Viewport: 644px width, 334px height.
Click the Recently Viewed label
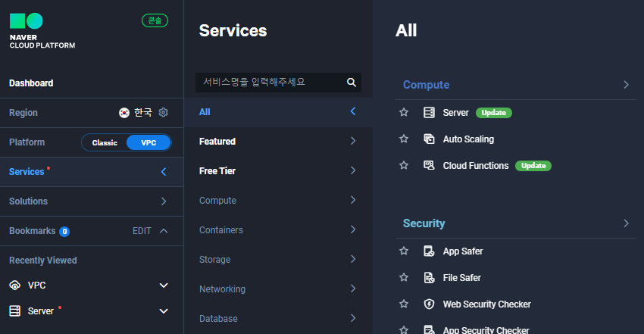(43, 261)
